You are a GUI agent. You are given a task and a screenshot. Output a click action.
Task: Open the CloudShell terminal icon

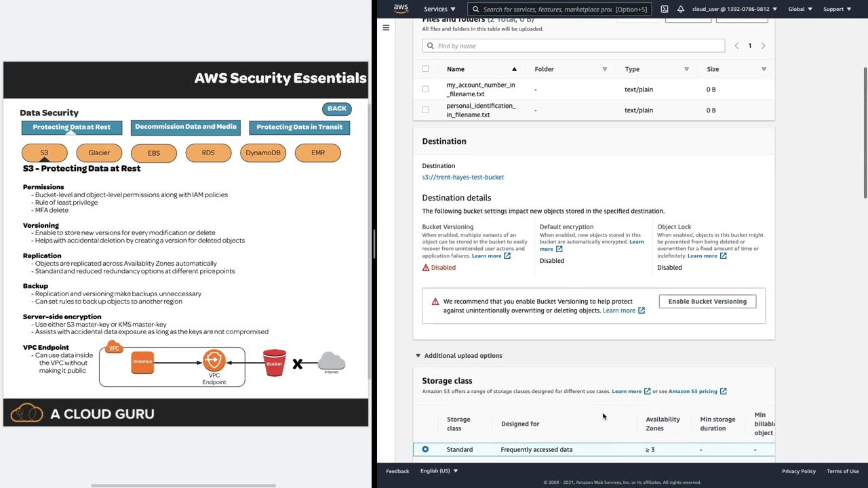tap(664, 9)
